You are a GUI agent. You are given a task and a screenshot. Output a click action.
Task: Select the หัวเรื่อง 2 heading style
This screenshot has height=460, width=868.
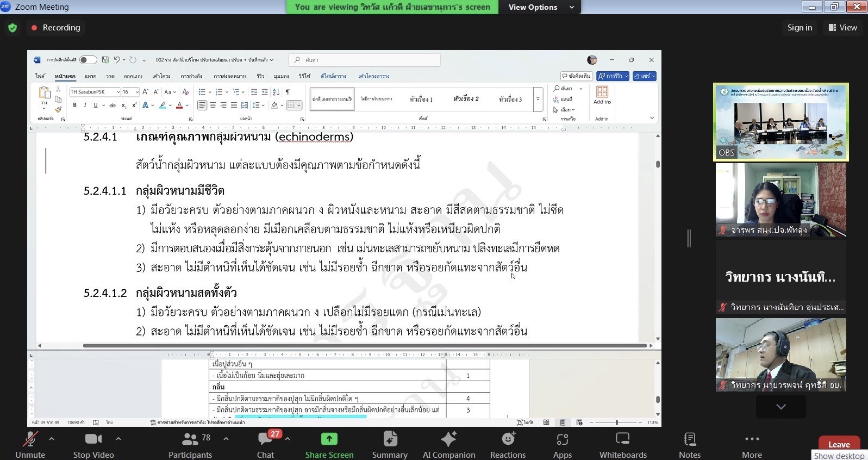(466, 99)
